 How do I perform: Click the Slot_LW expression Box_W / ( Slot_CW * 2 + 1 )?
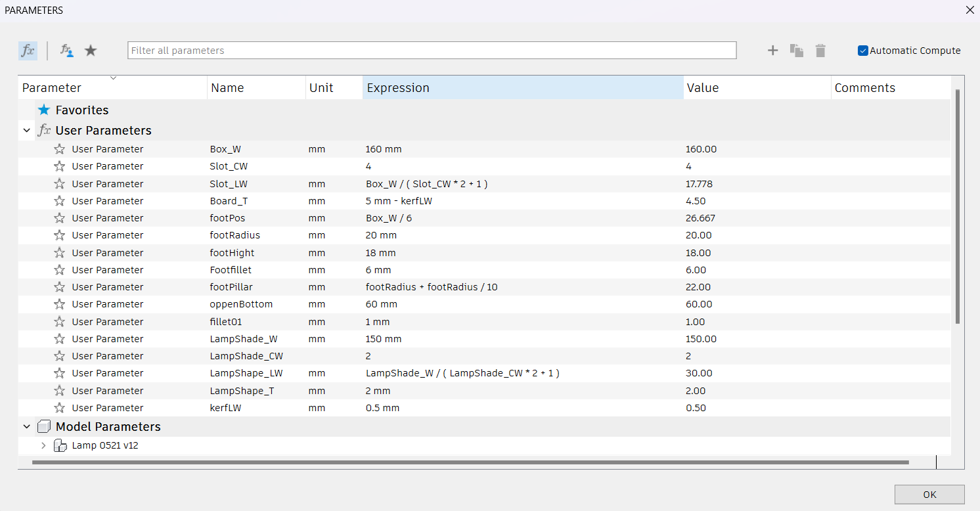(427, 184)
